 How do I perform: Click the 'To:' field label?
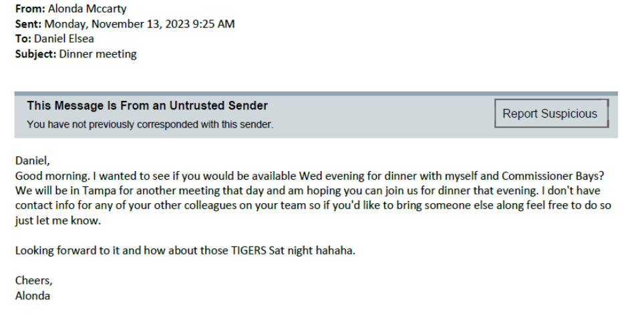23,39
